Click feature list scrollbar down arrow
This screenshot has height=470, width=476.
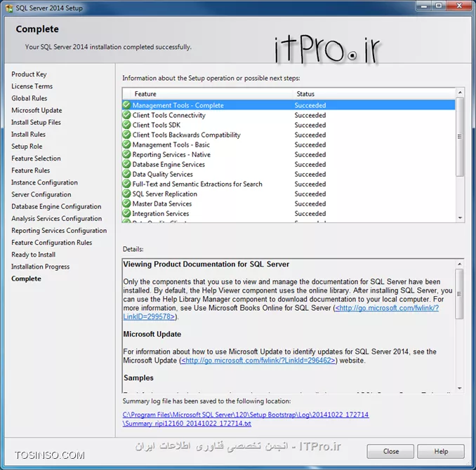460,218
